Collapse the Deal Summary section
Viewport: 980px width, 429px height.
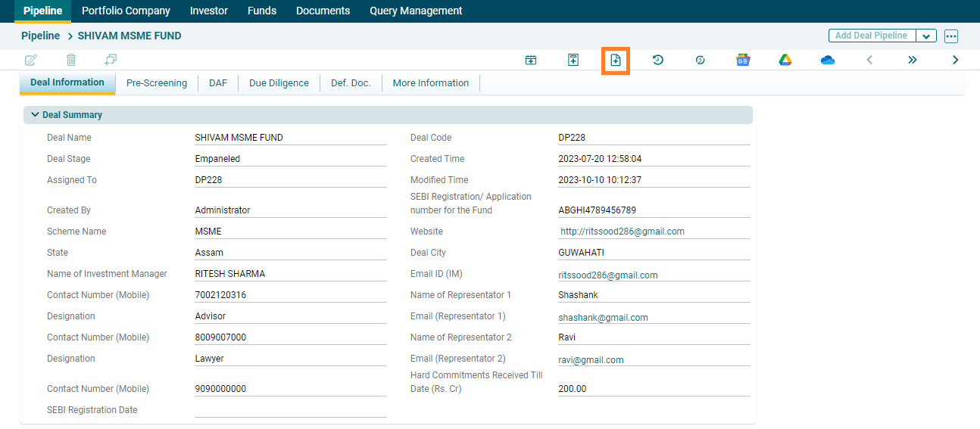35,115
